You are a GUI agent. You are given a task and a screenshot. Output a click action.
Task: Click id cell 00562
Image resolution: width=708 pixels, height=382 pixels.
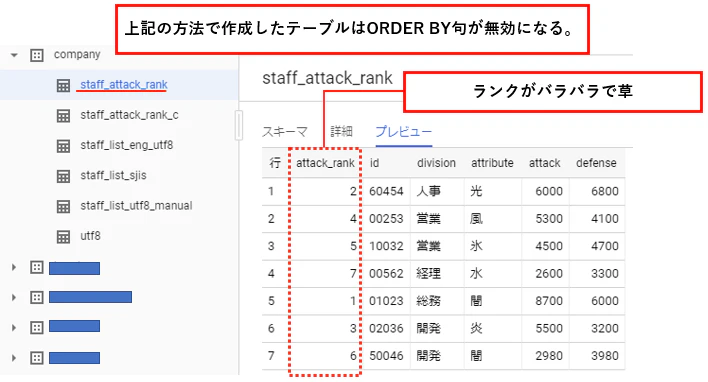click(x=386, y=274)
